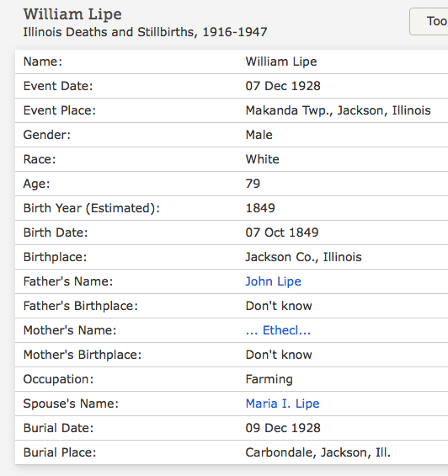Click the Gender value Male
Screen dimensions: 448x476
click(259, 135)
